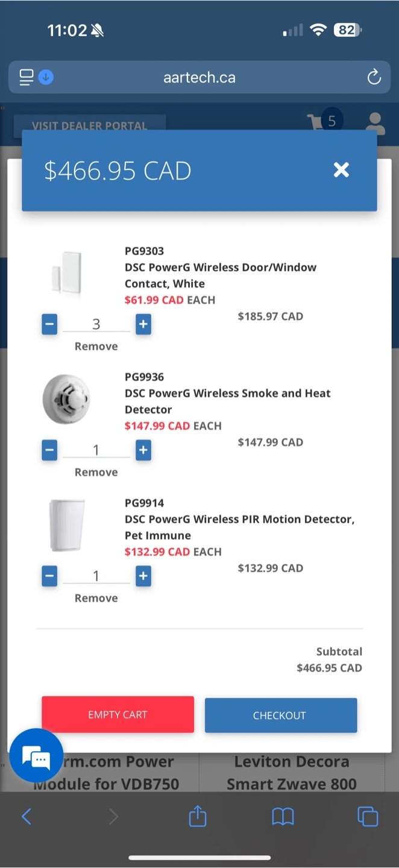
Task: Decrease Door/Window Contact quantity
Action: tap(49, 324)
